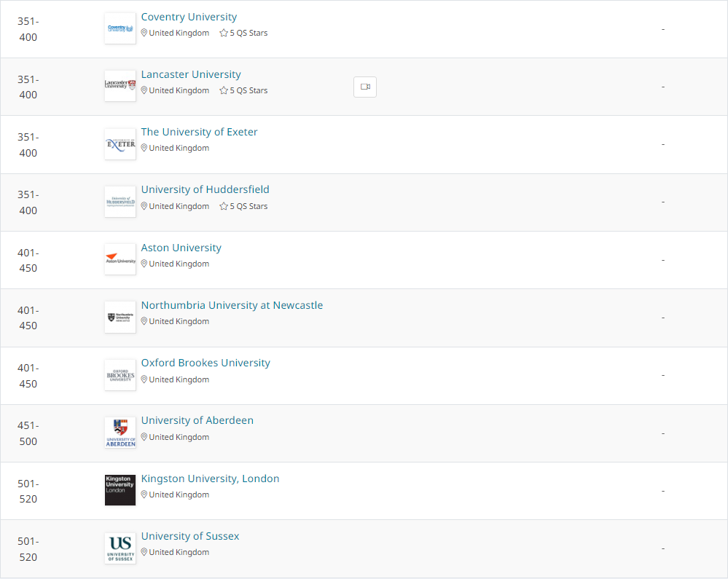Open Northumbria University at Newcastle link
The width and height of the screenshot is (728, 579).
tap(232, 305)
